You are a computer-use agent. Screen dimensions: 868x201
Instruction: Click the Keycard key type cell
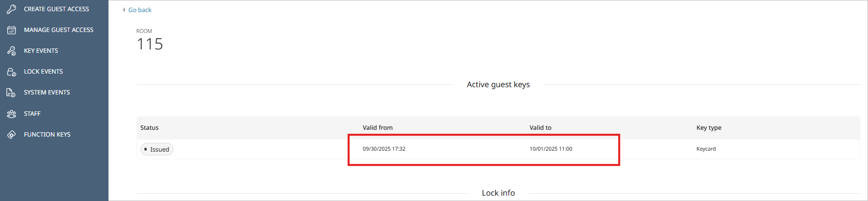706,149
